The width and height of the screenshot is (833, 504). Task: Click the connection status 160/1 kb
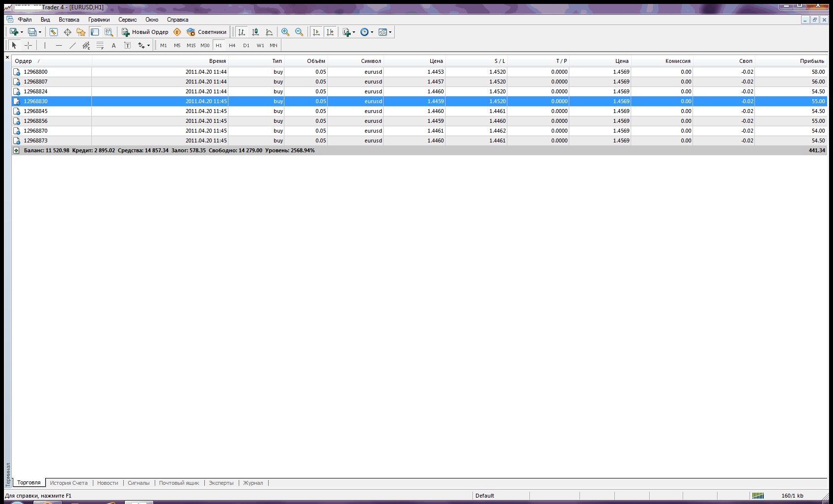tap(792, 496)
